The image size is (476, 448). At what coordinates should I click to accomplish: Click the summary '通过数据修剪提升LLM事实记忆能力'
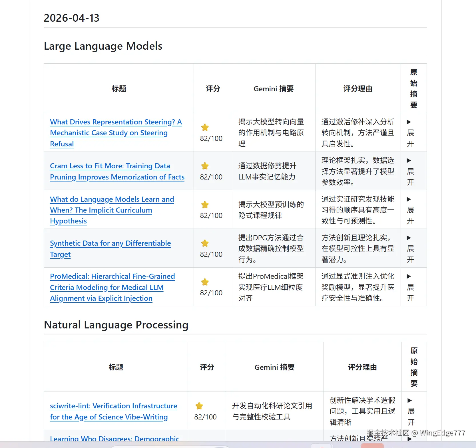click(268, 171)
